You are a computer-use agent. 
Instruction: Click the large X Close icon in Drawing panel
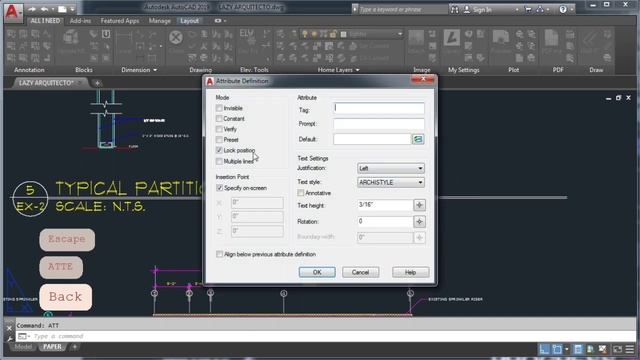pos(176,38)
